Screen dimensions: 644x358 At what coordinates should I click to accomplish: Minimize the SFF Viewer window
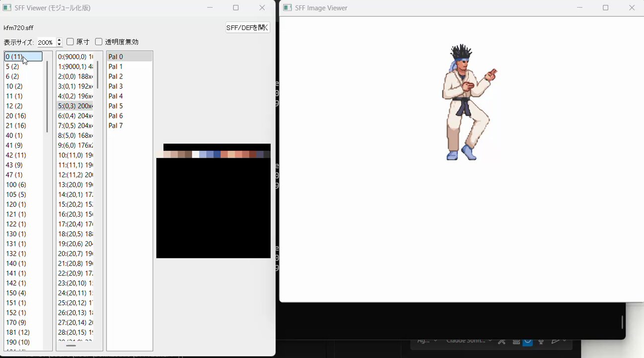click(x=210, y=8)
